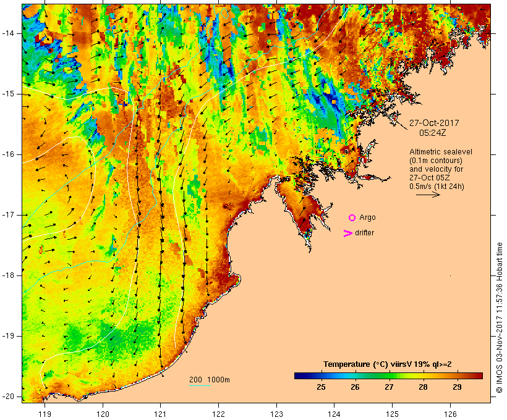Click the '200 1000m' depth contour label
Viewport: 507px width, 420px height.
pyautogui.click(x=210, y=380)
